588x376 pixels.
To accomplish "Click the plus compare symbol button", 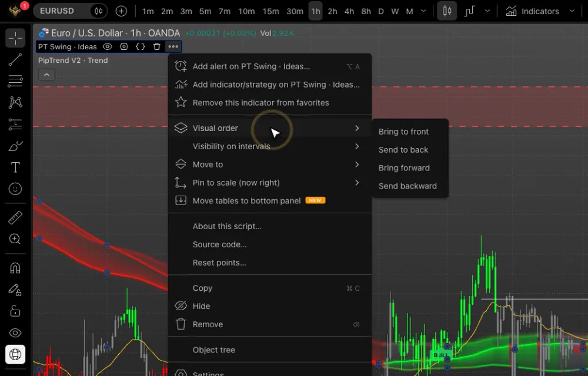I will click(x=121, y=11).
